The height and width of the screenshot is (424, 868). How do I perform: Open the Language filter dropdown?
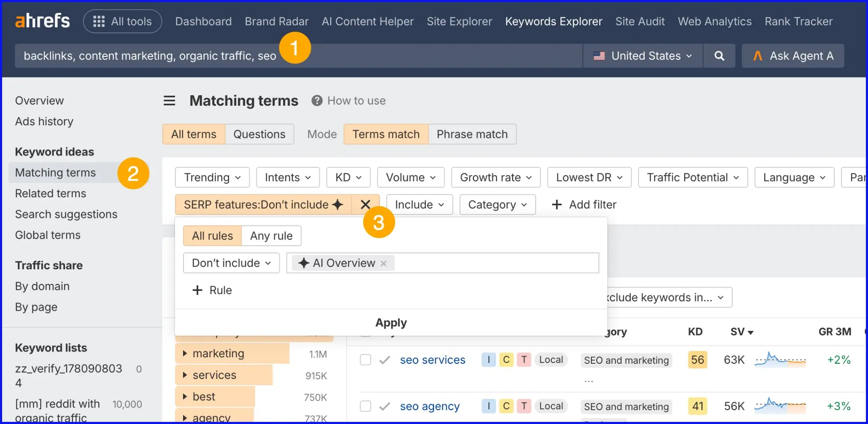click(x=794, y=177)
